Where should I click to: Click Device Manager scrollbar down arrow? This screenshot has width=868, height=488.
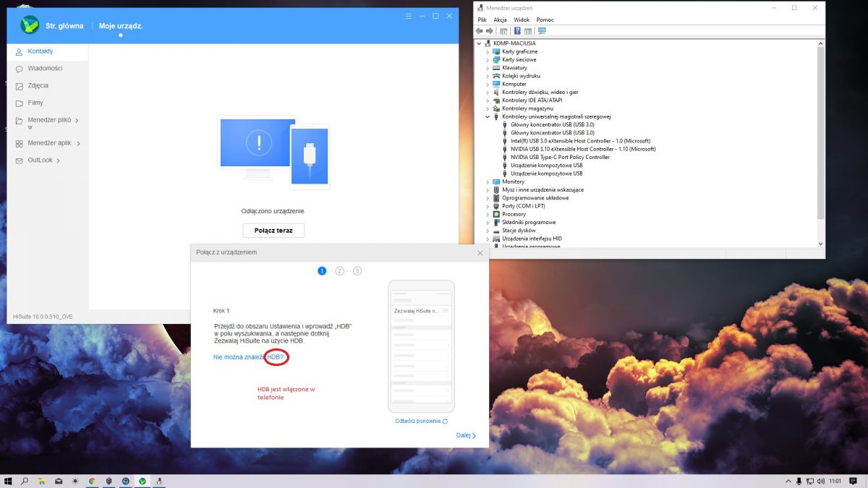pos(820,245)
